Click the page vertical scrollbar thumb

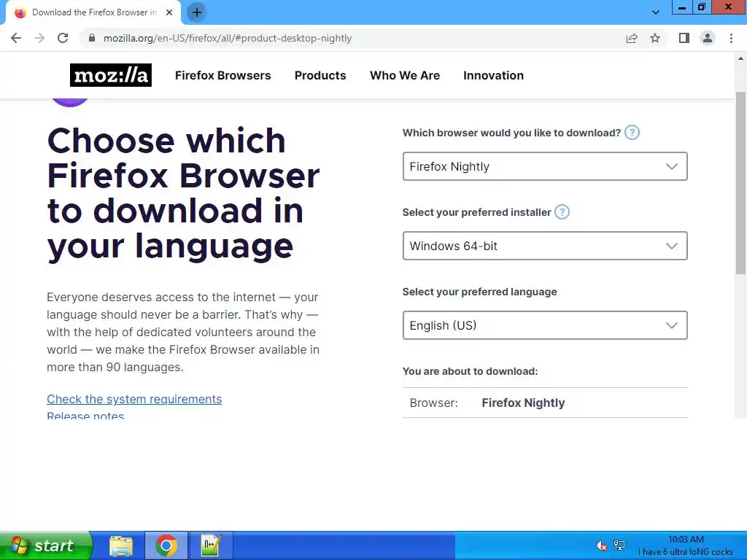tap(740, 183)
